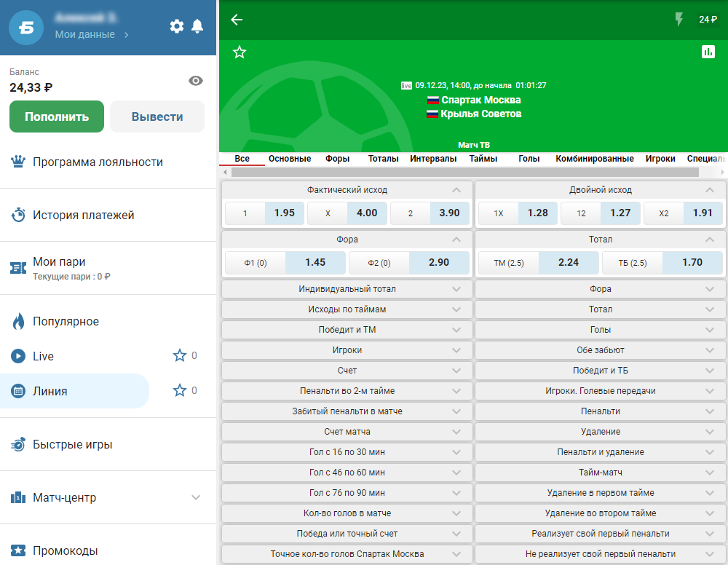Viewport: 728px width, 565px height.
Task: Switch to the Таймы tab
Action: point(483,158)
